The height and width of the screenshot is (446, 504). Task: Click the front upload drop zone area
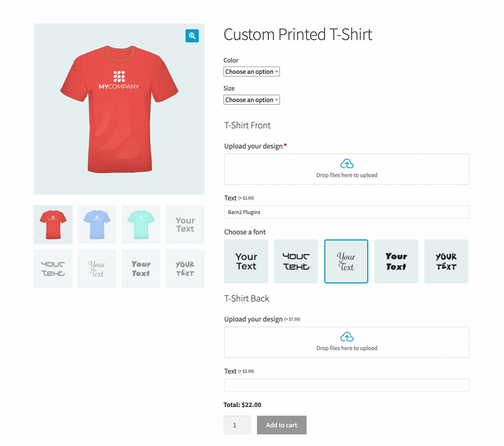[x=346, y=169]
